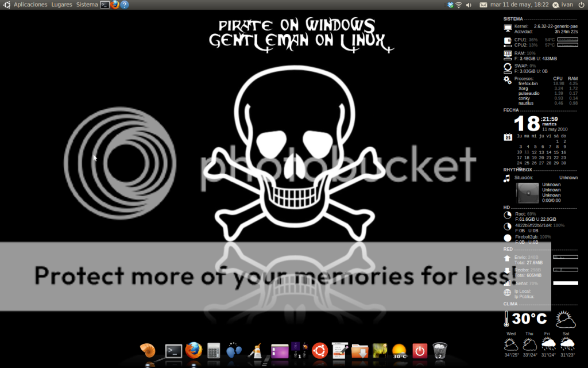Open the calculator in the dock
Image resolution: width=588 pixels, height=368 pixels.
[x=214, y=351]
